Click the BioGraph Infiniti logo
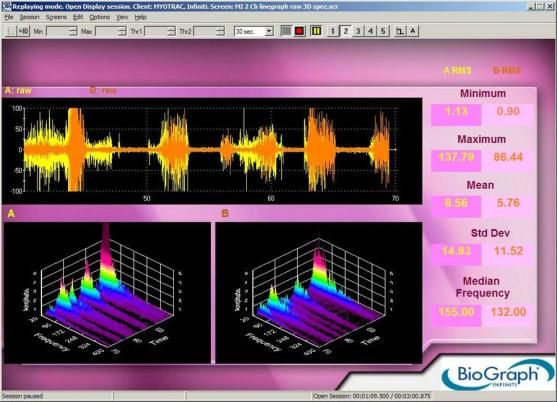 tap(497, 376)
